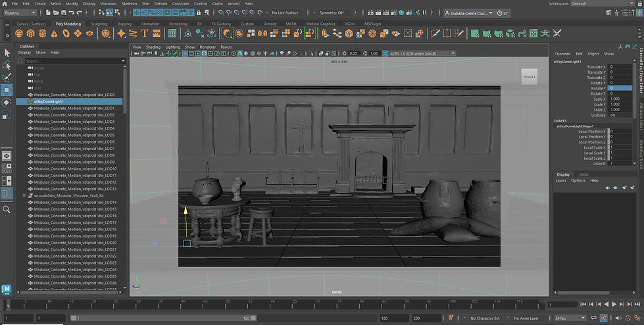Screen dimensions: 644x325
Task: Click the set key icon beside range fields
Action: click(451, 318)
